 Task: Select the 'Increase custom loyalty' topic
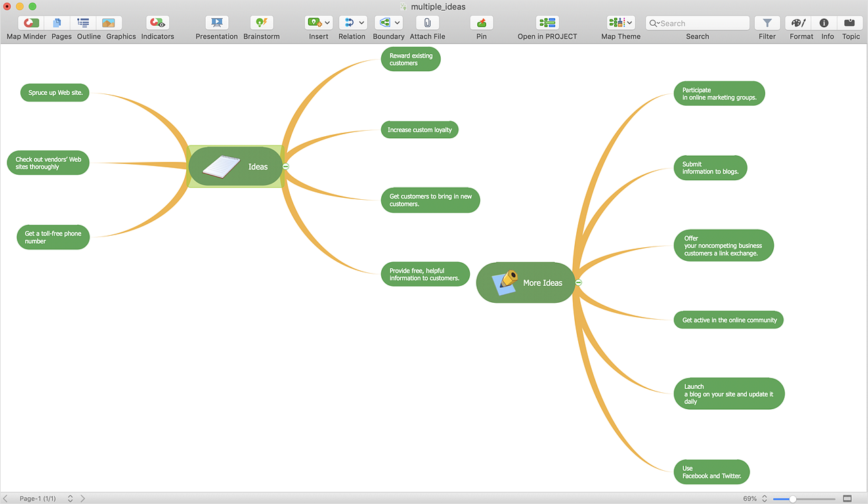pyautogui.click(x=419, y=130)
